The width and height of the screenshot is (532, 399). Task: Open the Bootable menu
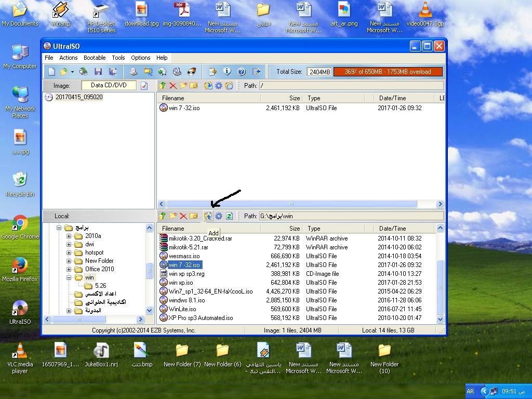(x=95, y=58)
